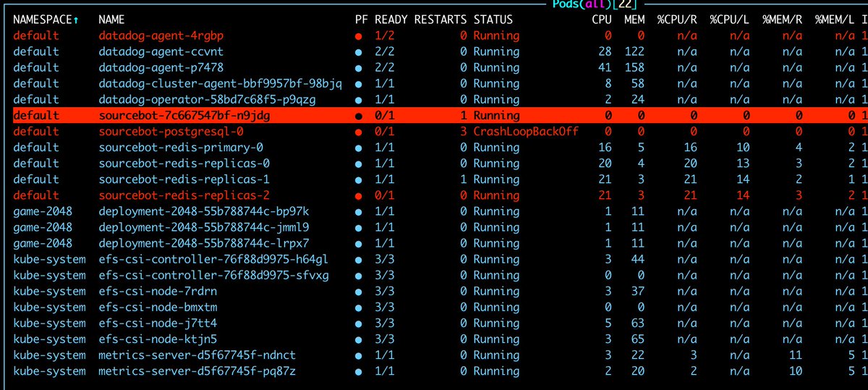Viewport: 868px width, 390px height.
Task: Click MEM value 65 of efs-csi-node-ktjn5
Action: point(639,339)
